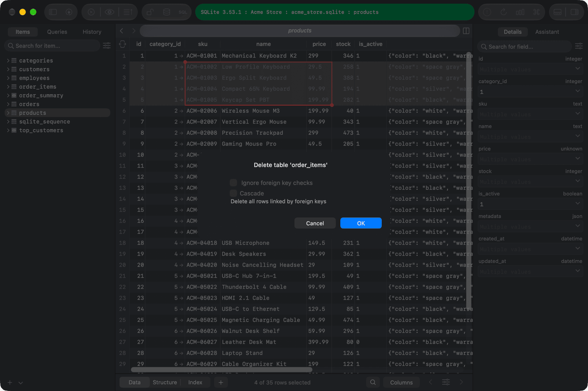The image size is (588, 391).
Task: Click Cancel in the delete dialog
Action: [315, 223]
